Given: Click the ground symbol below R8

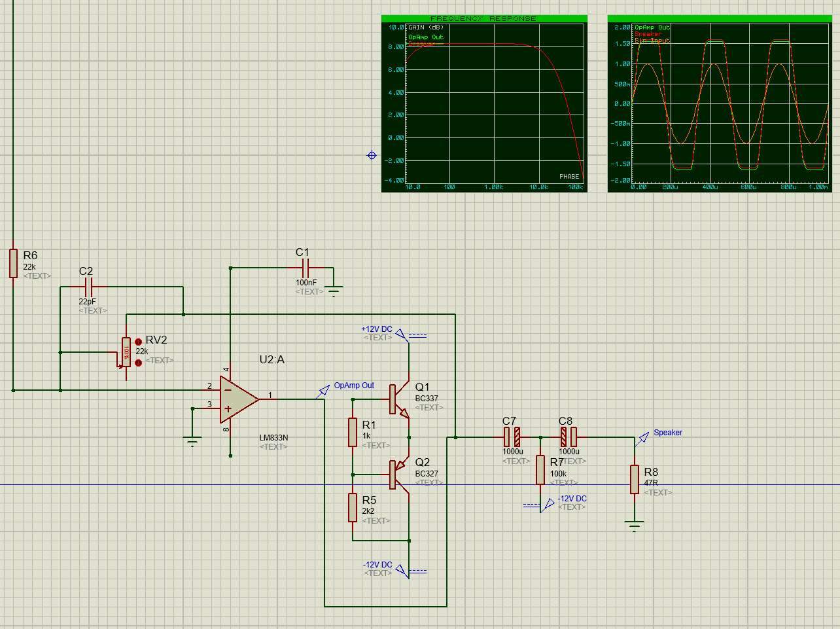Looking at the screenshot, I should [634, 525].
